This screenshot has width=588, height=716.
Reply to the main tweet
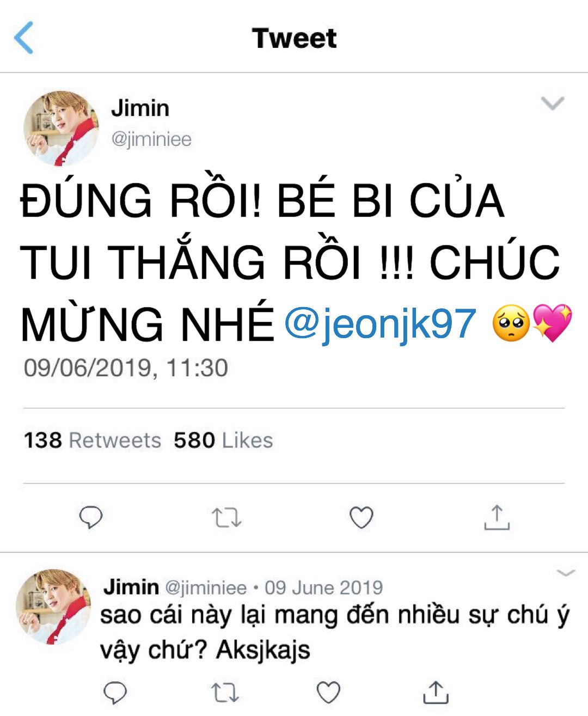pos(91,517)
